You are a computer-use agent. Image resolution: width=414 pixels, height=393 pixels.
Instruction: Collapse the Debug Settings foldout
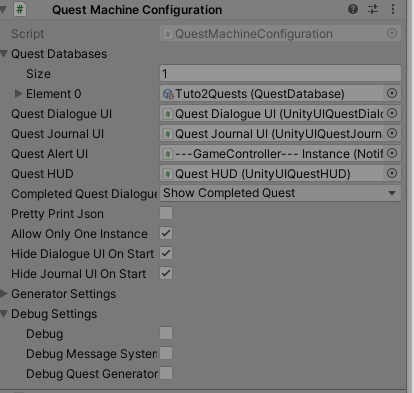pos(4,314)
